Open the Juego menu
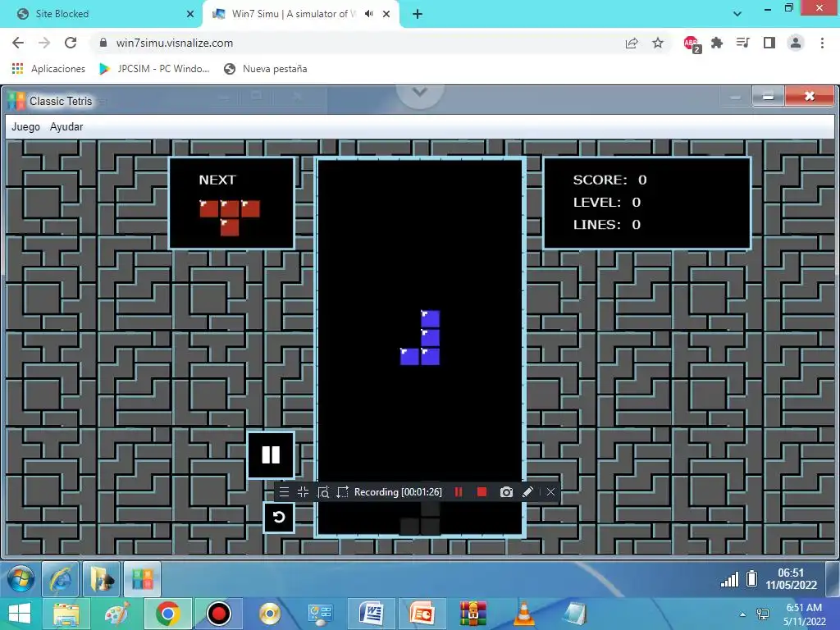The image size is (840, 630). (x=25, y=127)
